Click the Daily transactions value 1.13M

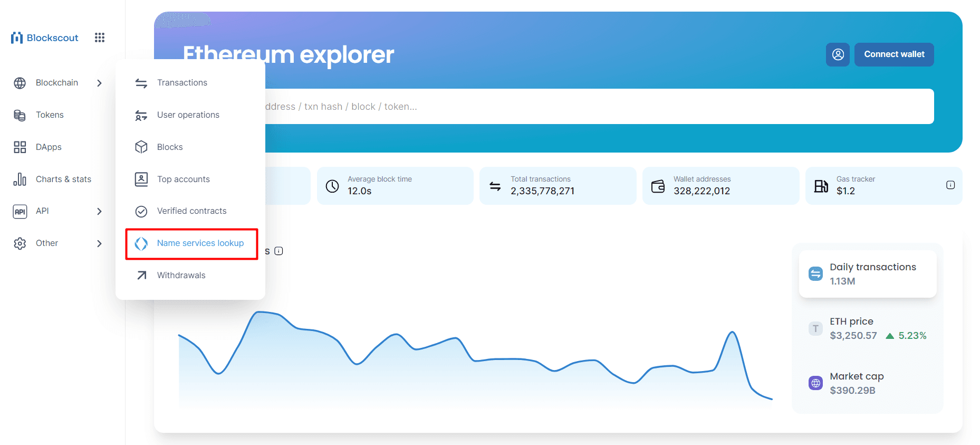click(x=842, y=281)
